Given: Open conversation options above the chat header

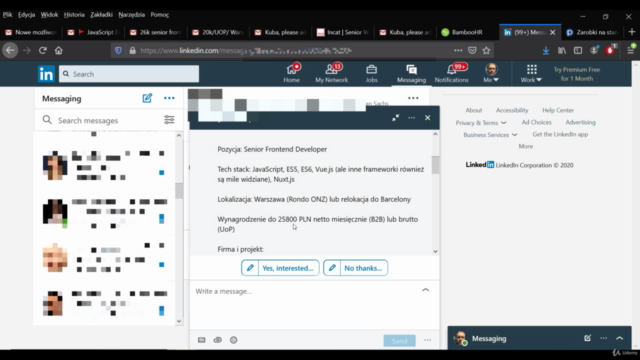Looking at the screenshot, I should pyautogui.click(x=413, y=98).
